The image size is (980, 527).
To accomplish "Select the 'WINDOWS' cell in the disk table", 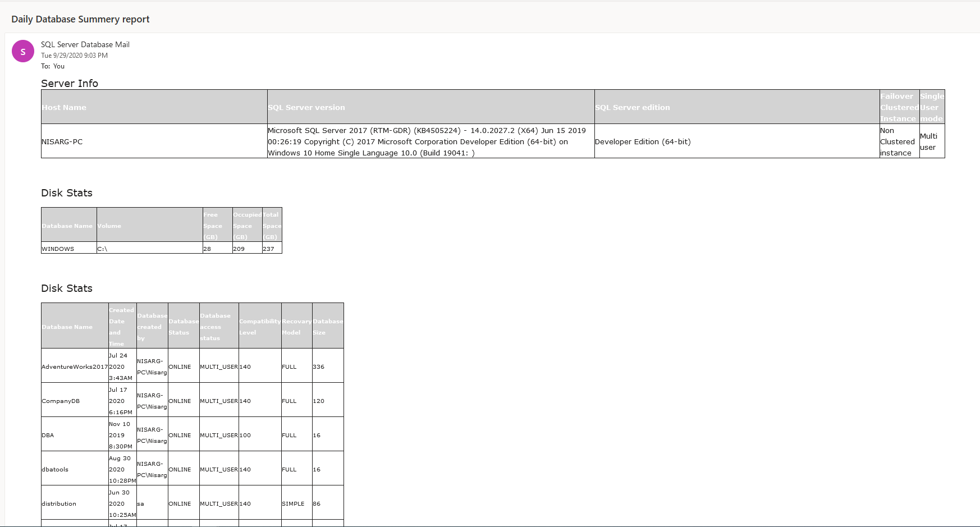I will 69,248.
